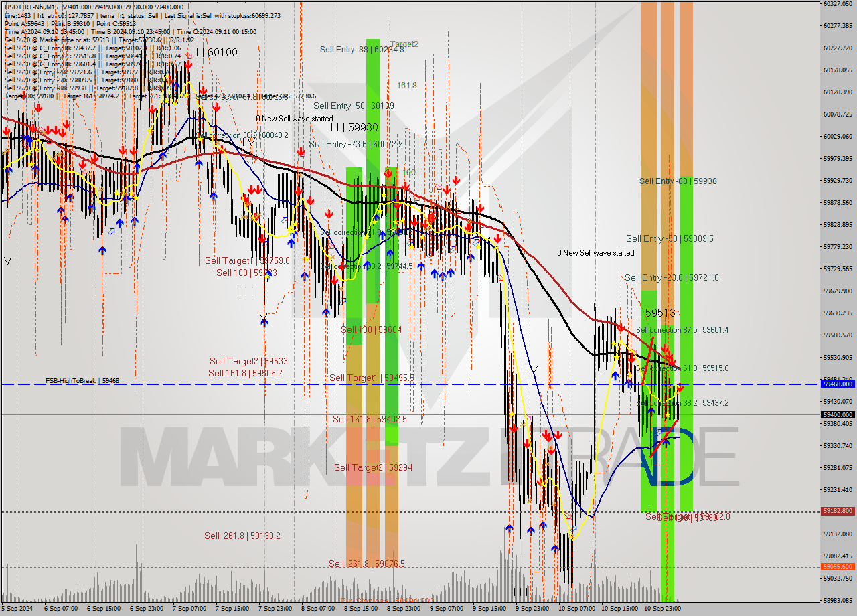This screenshot has width=857, height=616.
Task: Click the 'USDTIRT-Nbi,M15' symbol title
Action: [x=31, y=6]
